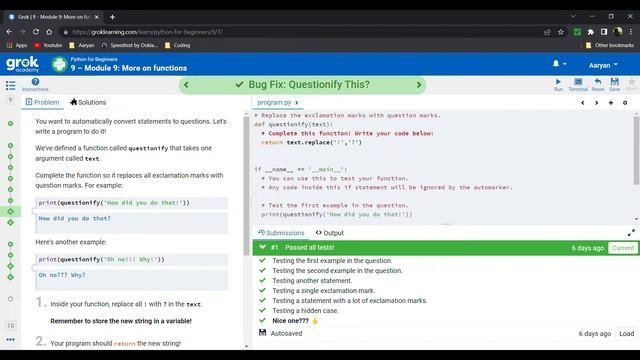This screenshot has height=360, width=640.
Task: Click 'Testing a single exclamation mark.' result
Action: coord(324,291)
